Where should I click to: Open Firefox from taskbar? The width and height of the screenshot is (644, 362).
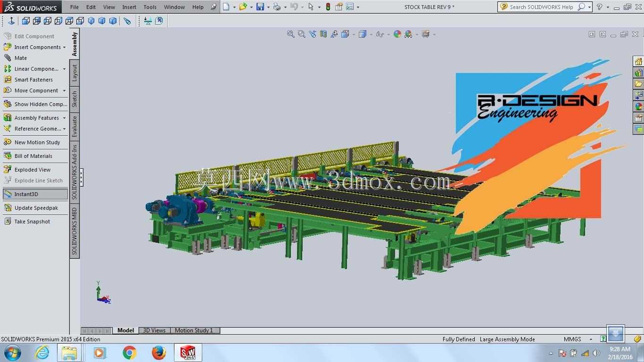[159, 353]
